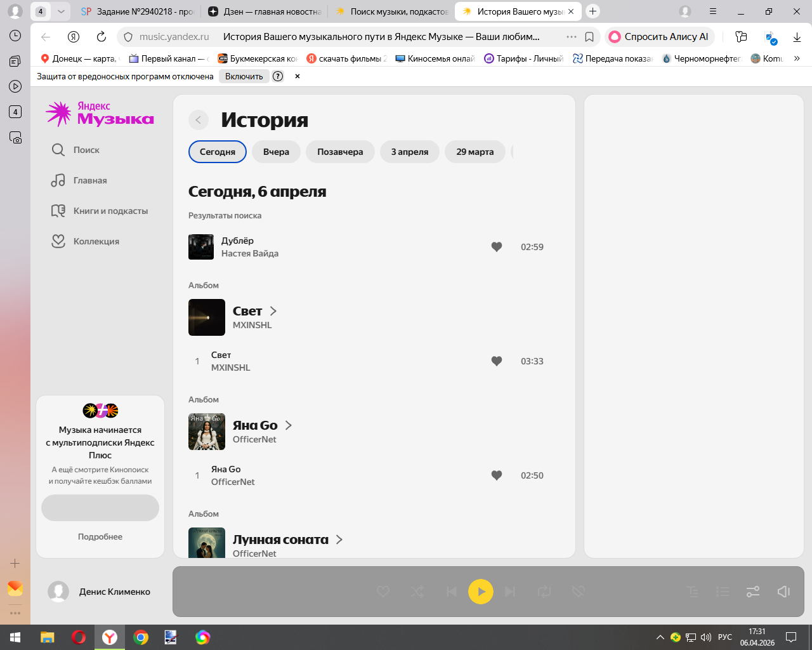
Task: Open the protection help question mark
Action: click(278, 76)
